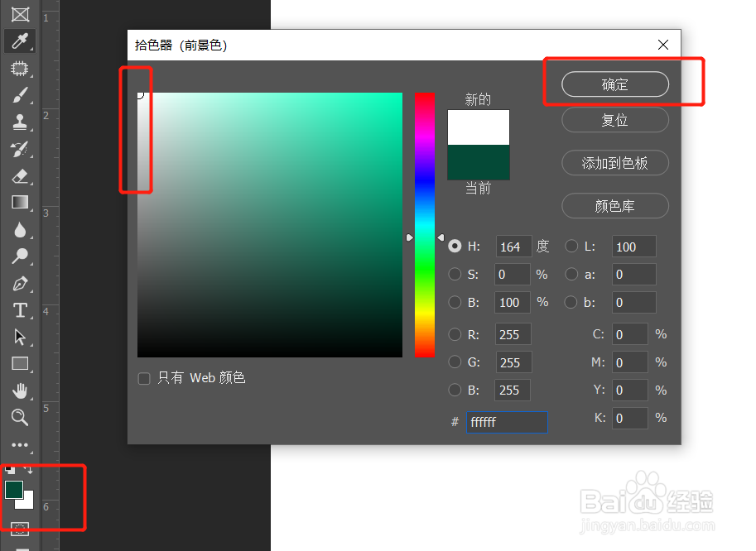Click 添加到色板 to add swatch
Screen dimensions: 756x551
(615, 163)
